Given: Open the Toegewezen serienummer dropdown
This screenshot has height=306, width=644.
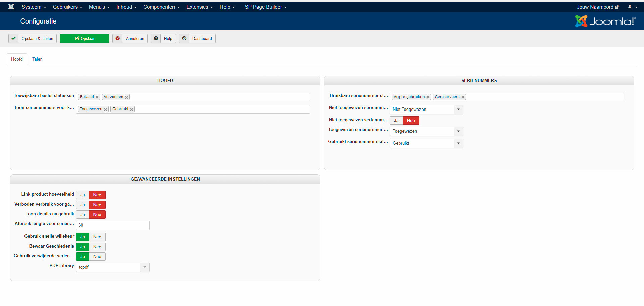Looking at the screenshot, I should [427, 131].
